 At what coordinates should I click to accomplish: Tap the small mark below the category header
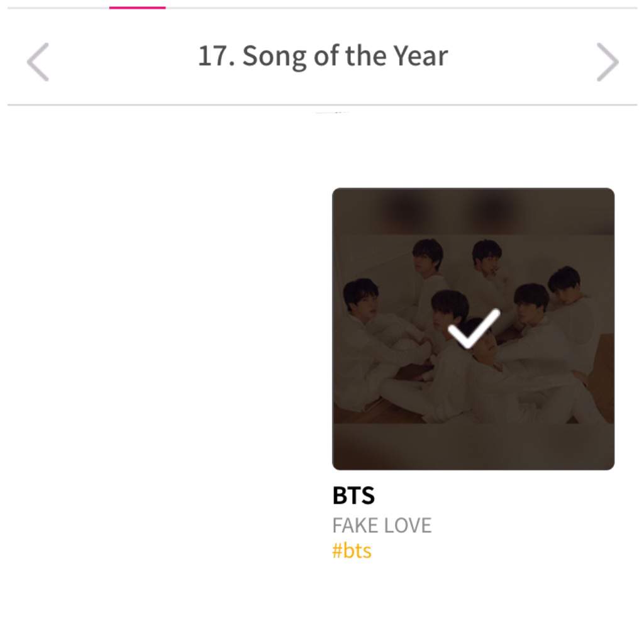[332, 112]
